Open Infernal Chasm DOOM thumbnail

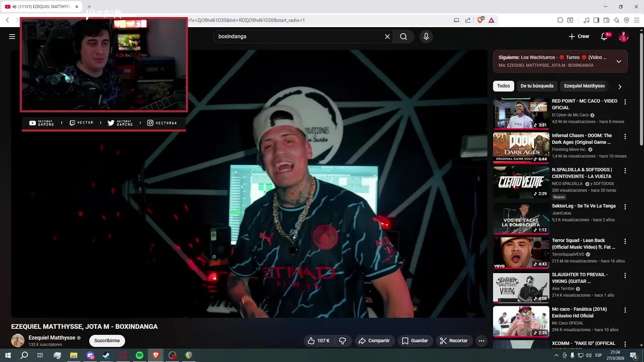point(521,148)
